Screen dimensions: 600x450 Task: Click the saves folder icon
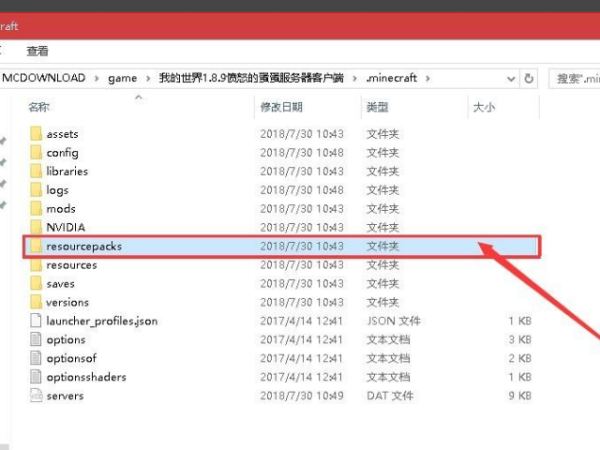tap(36, 284)
